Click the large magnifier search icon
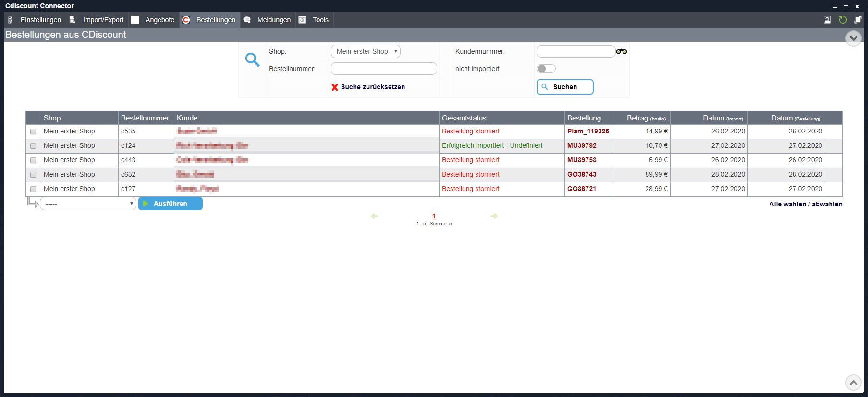This screenshot has width=868, height=397. (x=252, y=60)
